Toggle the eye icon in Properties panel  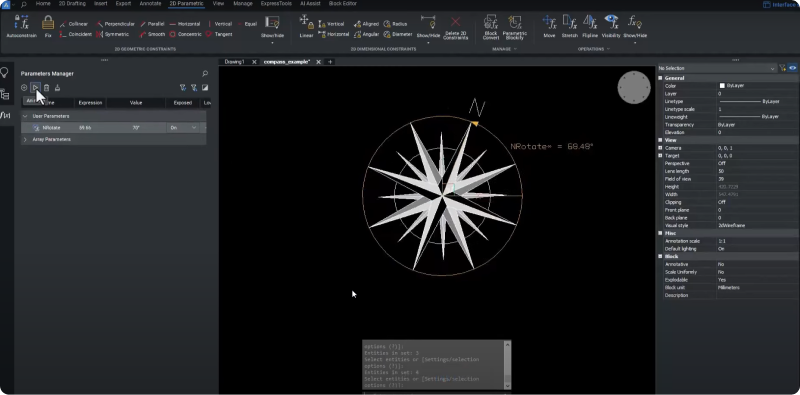[x=792, y=68]
